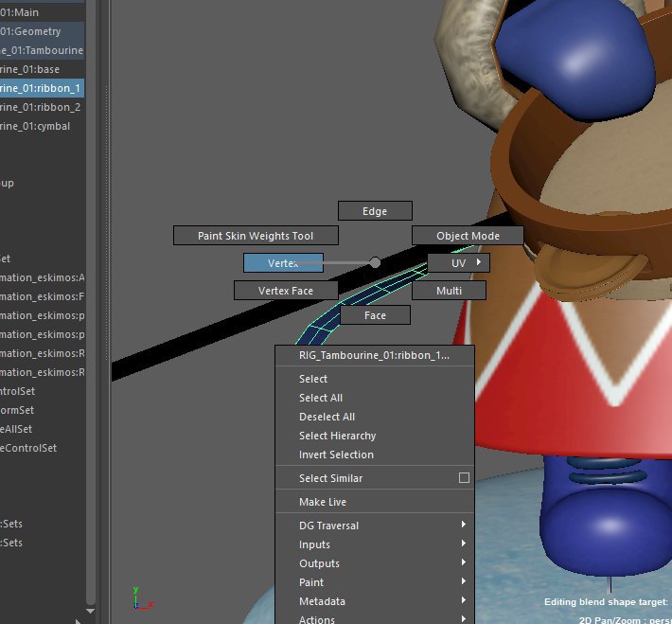The image size is (672, 624).
Task: Select rine_01:base outliner row
Action: pyautogui.click(x=42, y=69)
